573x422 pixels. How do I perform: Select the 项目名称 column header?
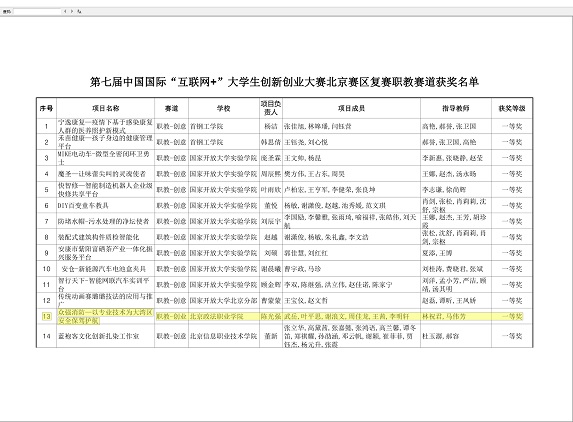[x=106, y=108]
